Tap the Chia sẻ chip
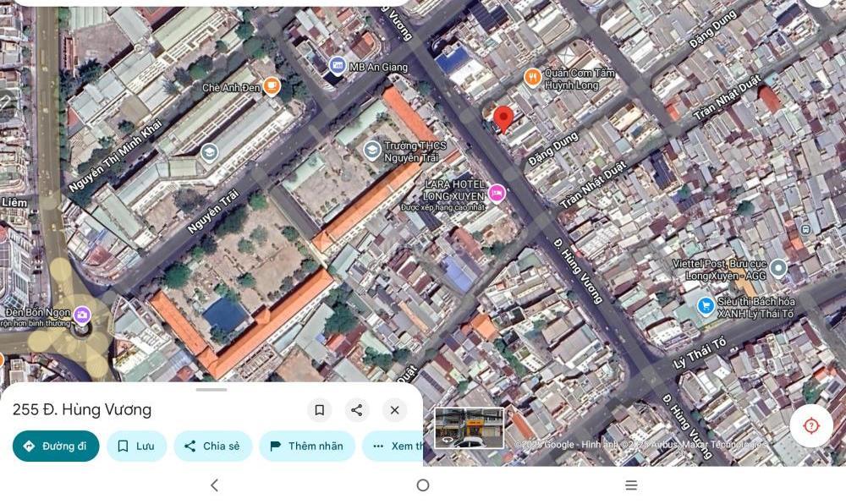 click(x=212, y=446)
